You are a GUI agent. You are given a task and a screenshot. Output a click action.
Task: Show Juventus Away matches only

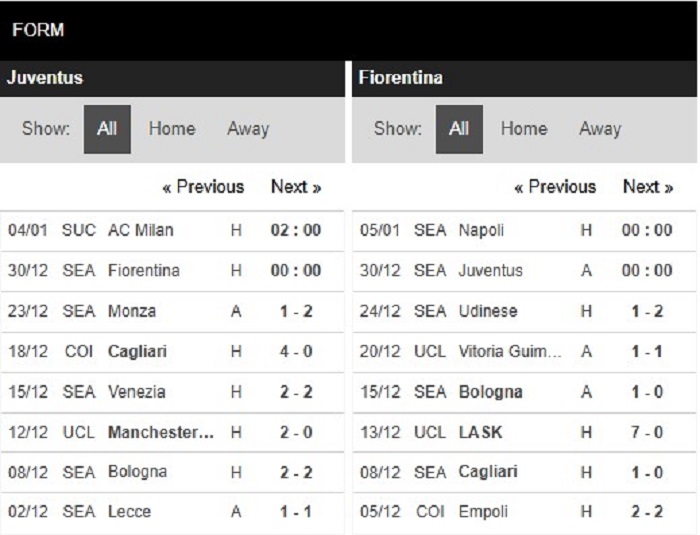[248, 129]
